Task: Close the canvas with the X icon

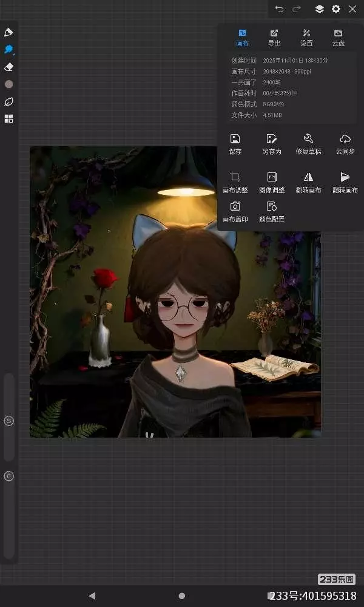Action: (x=352, y=9)
